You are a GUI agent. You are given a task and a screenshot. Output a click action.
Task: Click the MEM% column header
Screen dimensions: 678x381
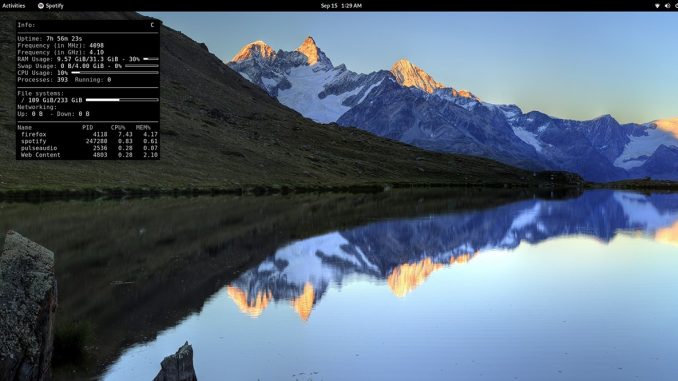point(143,128)
